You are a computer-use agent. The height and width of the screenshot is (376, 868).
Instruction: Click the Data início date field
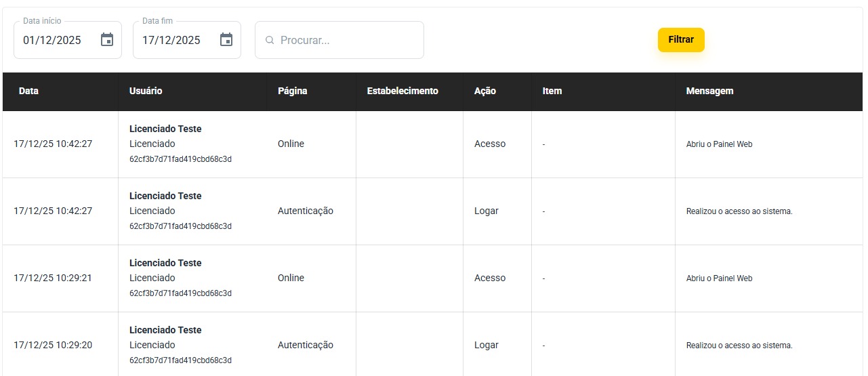[53, 41]
